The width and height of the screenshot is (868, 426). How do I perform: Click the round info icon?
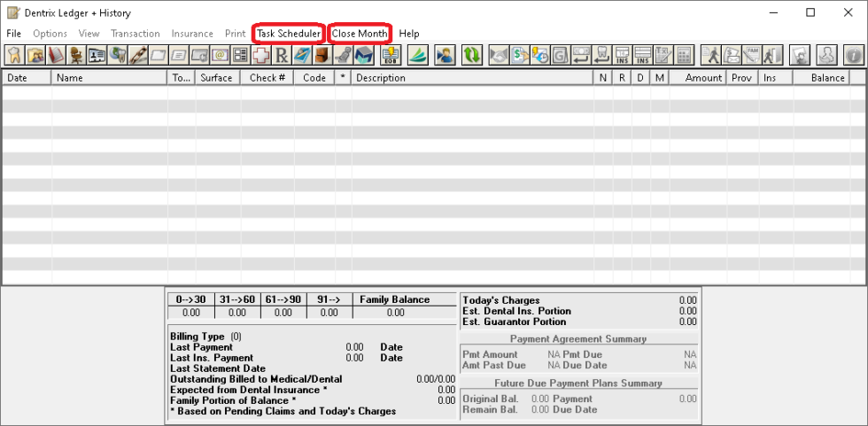coord(854,55)
